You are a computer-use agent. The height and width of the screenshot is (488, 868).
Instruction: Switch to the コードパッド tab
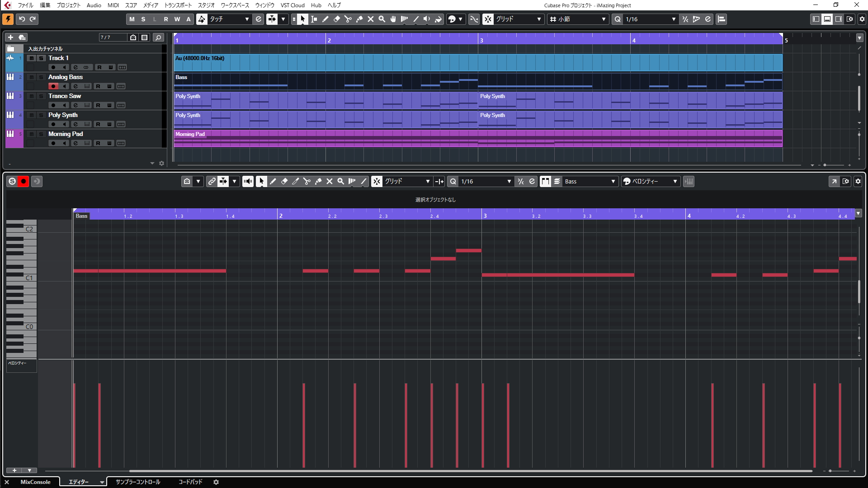click(190, 482)
